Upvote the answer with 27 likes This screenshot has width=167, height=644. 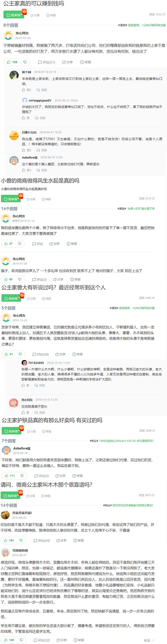(9, 244)
